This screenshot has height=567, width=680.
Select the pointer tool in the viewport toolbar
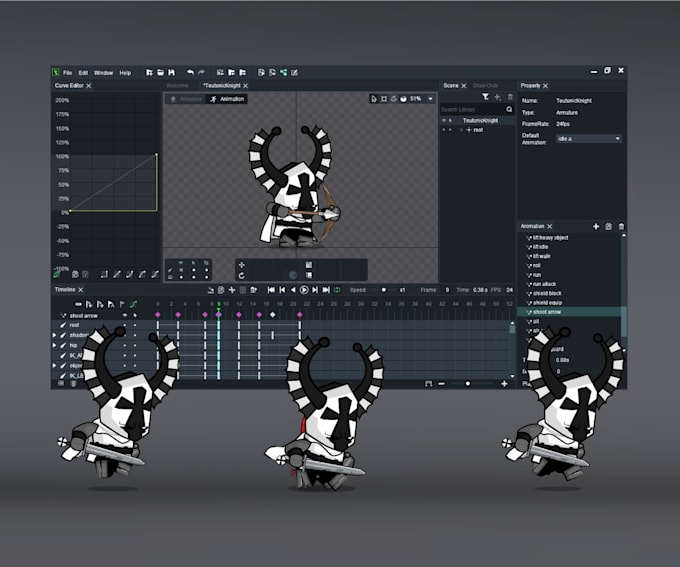point(374,99)
